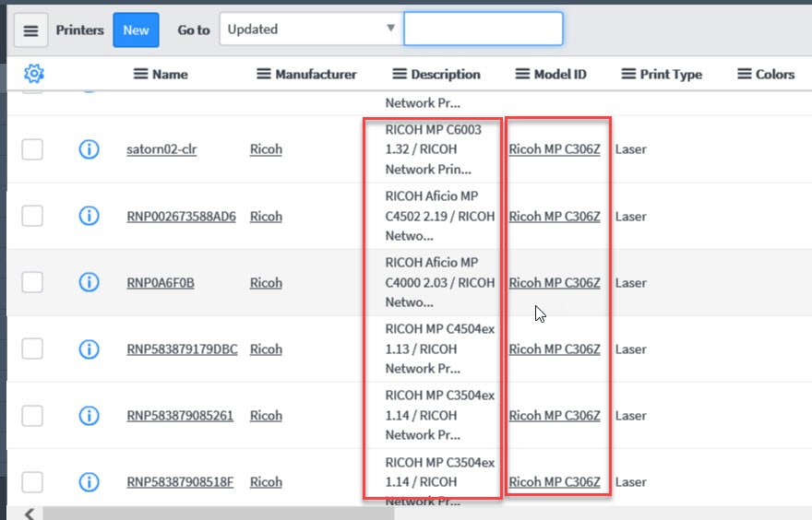This screenshot has height=520, width=812.
Task: Focus the Go to search field
Action: click(484, 29)
